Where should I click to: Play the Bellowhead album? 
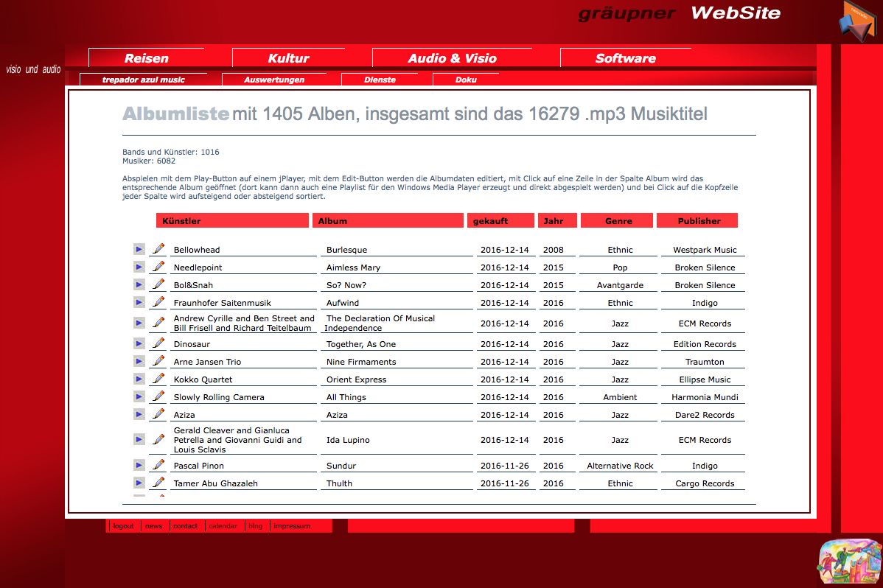pyautogui.click(x=139, y=249)
